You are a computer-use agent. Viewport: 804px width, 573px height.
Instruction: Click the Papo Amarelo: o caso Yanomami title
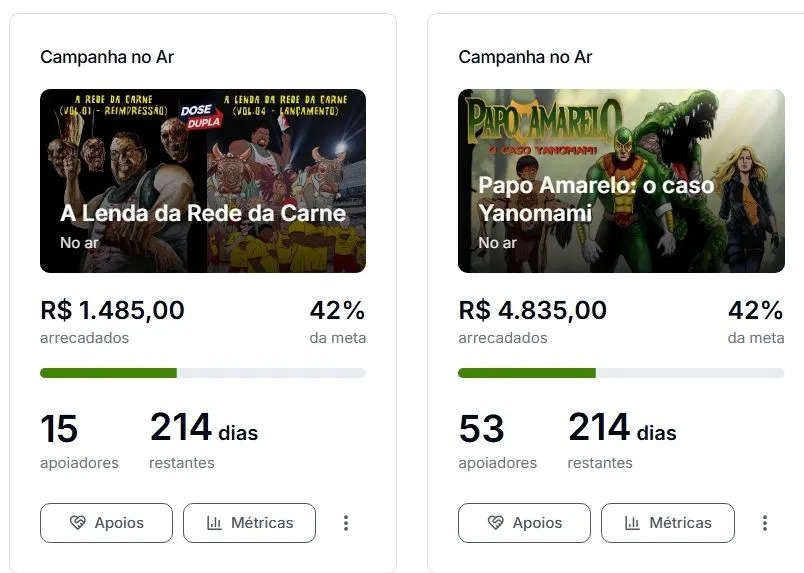point(596,199)
